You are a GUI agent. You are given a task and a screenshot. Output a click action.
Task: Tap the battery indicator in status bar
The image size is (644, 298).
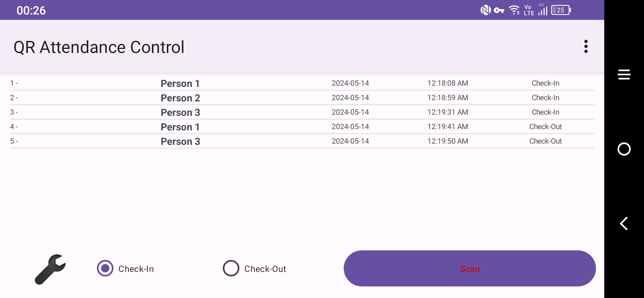561,10
